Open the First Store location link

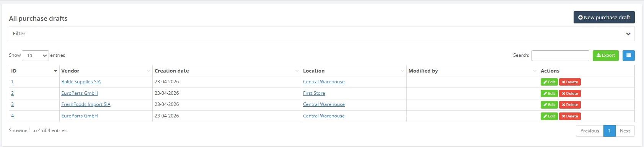click(314, 93)
